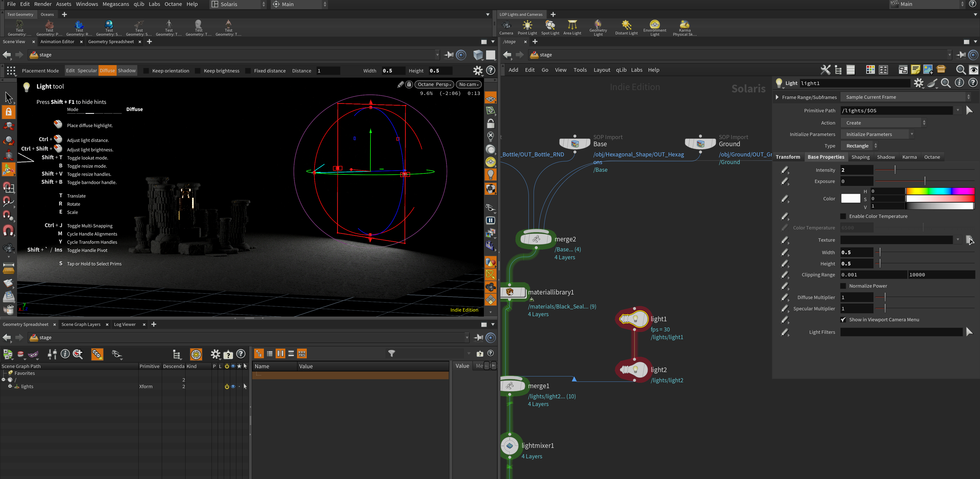
Task: Open the Octane Persp viewport menu
Action: click(x=434, y=84)
